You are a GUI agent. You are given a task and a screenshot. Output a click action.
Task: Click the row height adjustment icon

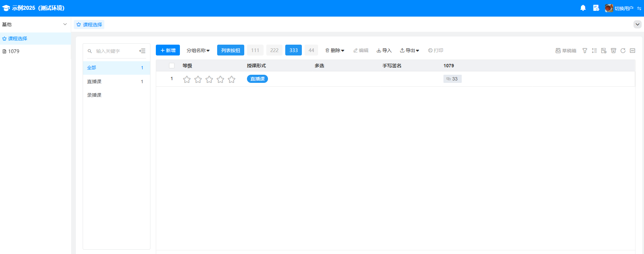point(594,51)
